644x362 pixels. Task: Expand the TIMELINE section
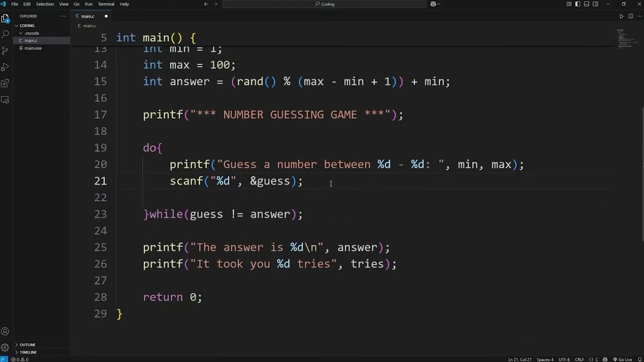[28, 352]
